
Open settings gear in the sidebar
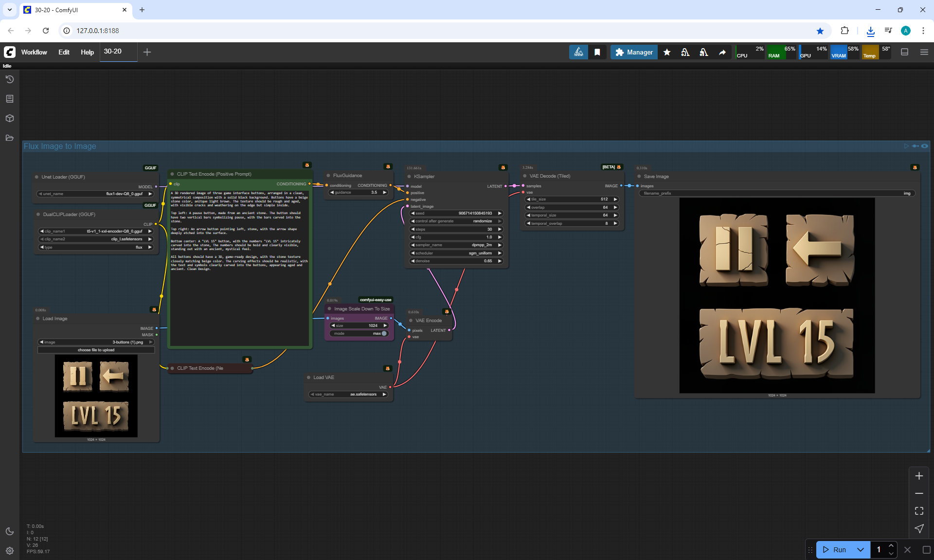click(x=10, y=551)
